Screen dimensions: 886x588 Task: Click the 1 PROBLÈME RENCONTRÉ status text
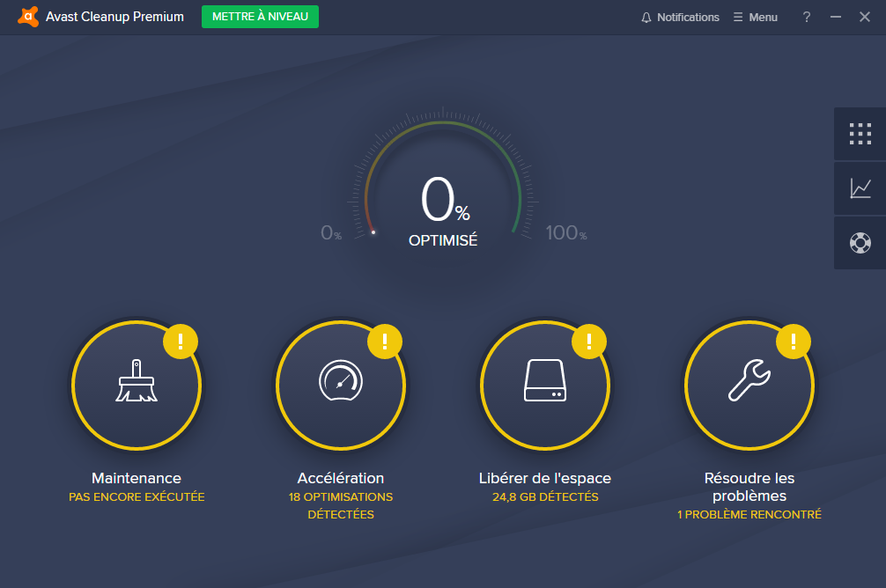click(749, 515)
